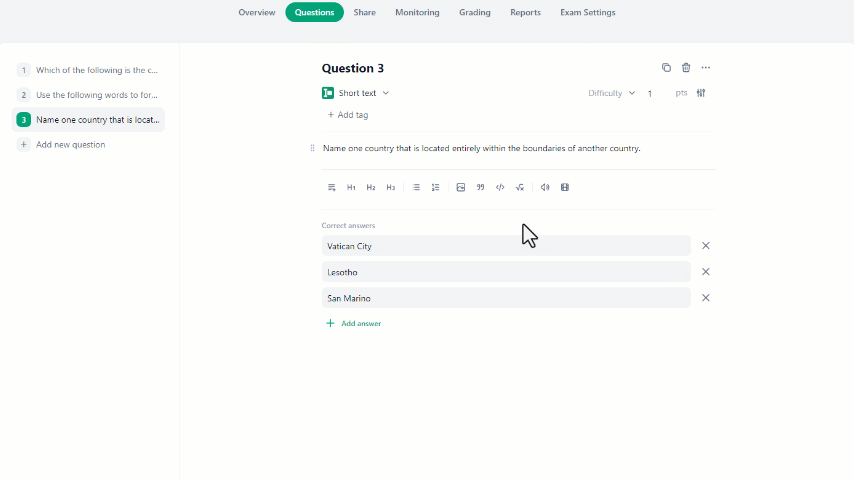Click the Short text type icon
This screenshot has width=854, height=480.
pos(328,93)
